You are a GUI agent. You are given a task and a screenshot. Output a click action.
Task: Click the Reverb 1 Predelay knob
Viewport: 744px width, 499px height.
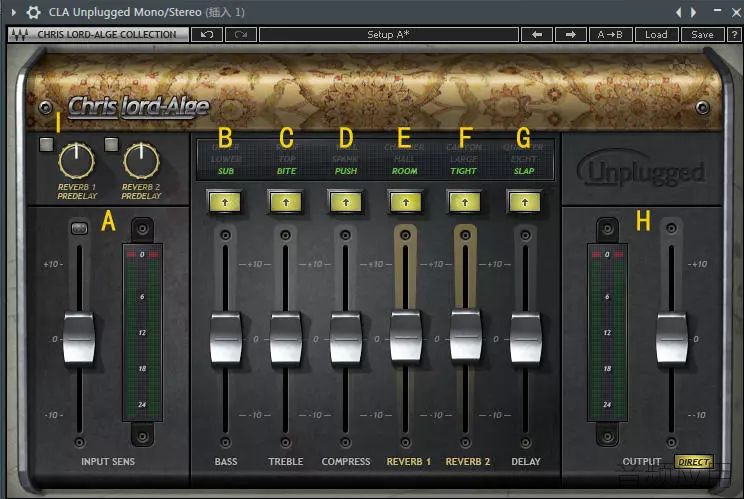tap(76, 161)
